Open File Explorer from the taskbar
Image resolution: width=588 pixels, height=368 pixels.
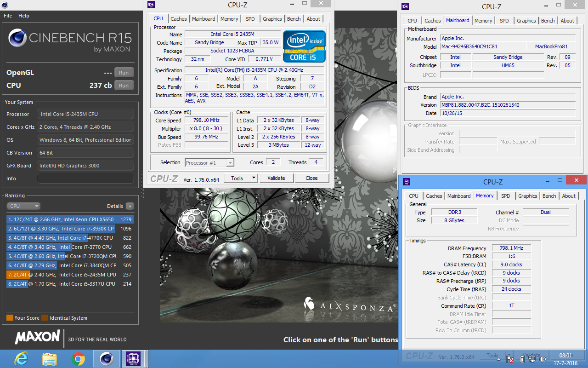(49, 358)
